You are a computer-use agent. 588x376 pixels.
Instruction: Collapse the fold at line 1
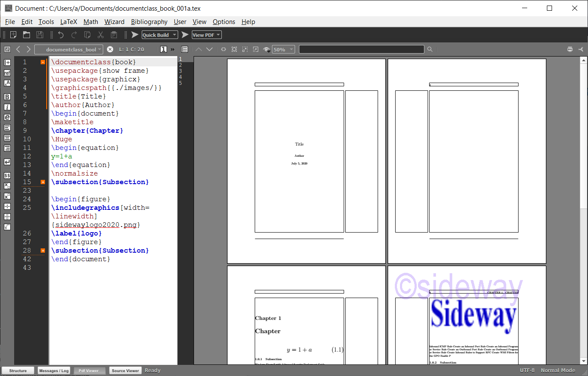point(43,62)
